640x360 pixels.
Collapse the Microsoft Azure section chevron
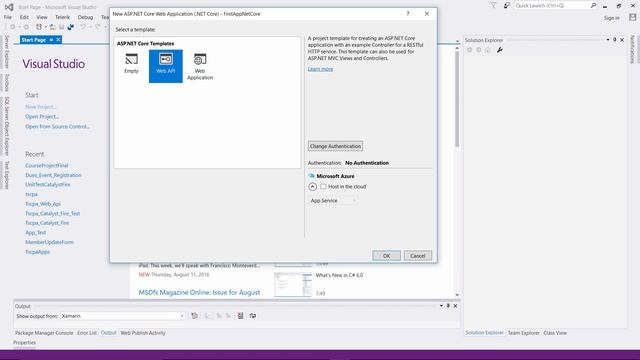312,187
